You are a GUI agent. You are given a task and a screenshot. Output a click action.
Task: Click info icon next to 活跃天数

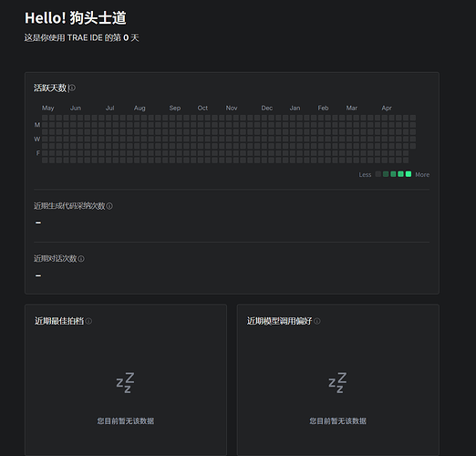(73, 88)
